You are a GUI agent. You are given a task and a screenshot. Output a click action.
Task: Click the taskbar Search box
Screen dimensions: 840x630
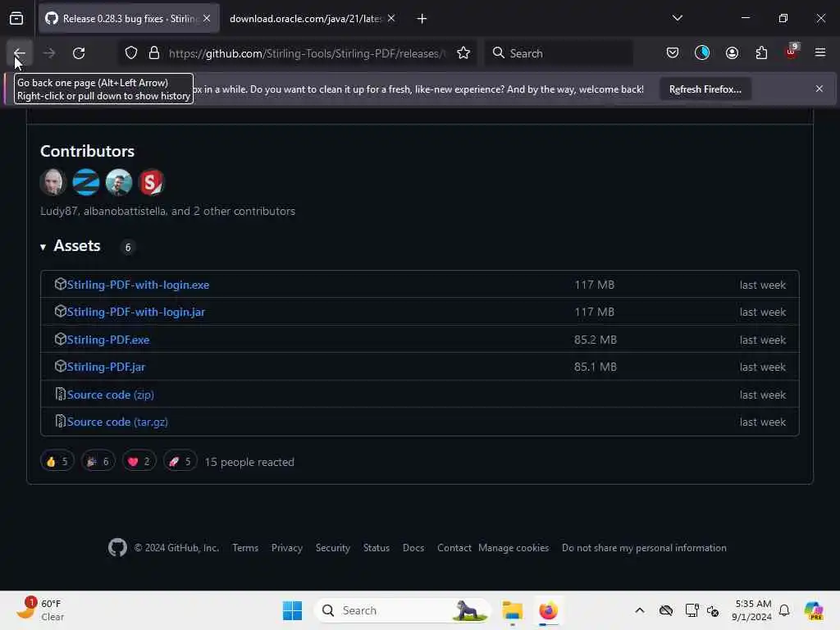pos(402,610)
